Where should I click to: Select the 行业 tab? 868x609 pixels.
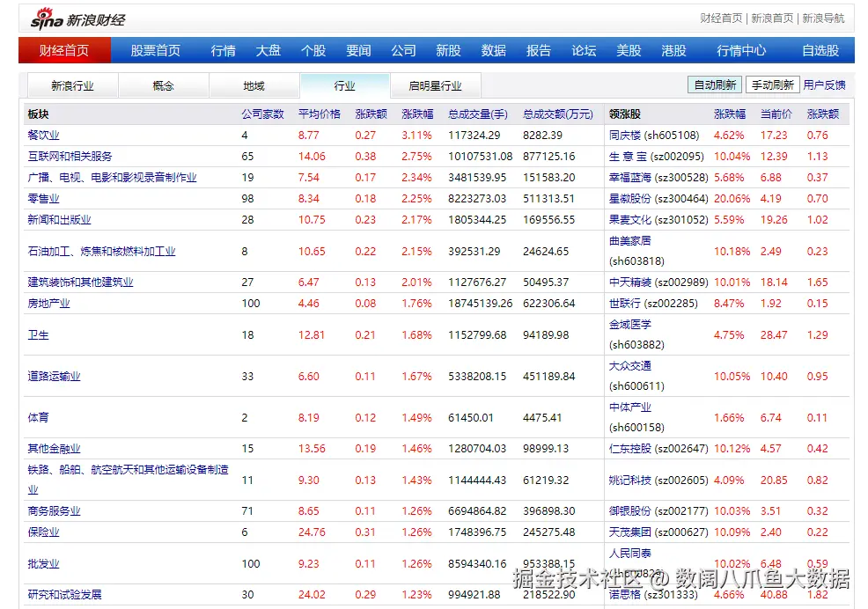[345, 86]
